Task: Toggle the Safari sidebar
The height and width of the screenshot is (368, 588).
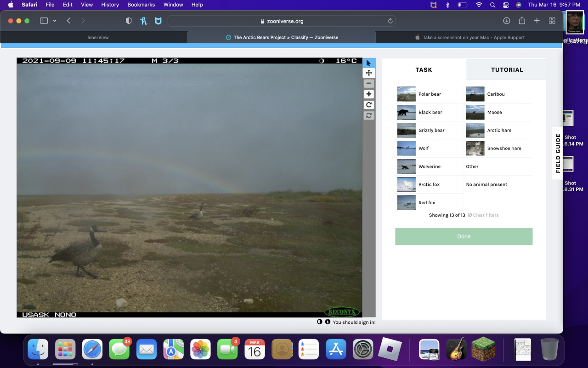Action: [44, 21]
